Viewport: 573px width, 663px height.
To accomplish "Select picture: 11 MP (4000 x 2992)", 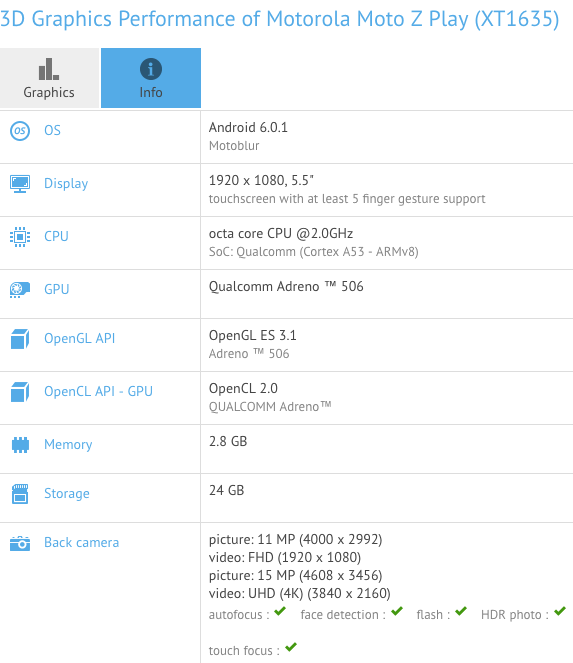I will pyautogui.click(x=295, y=540).
